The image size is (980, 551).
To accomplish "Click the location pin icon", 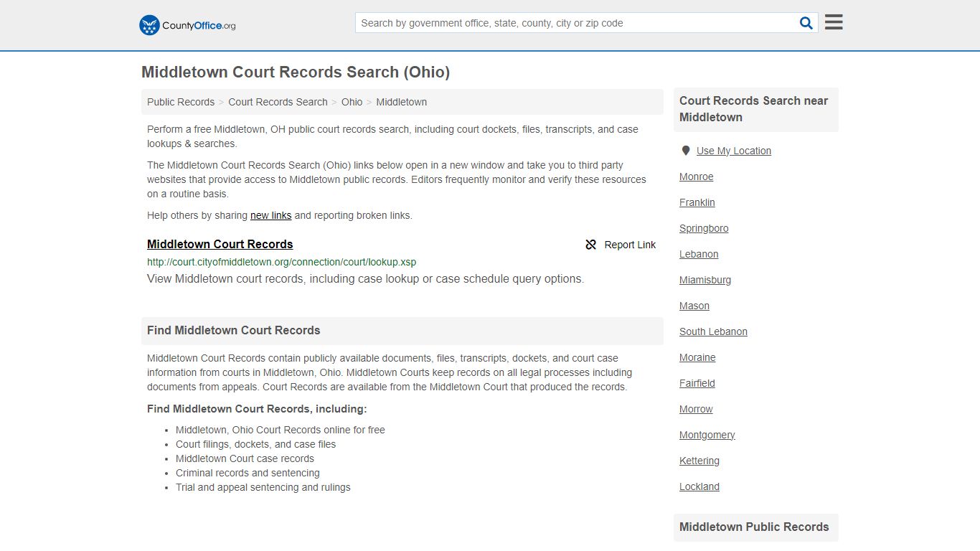I will click(686, 151).
